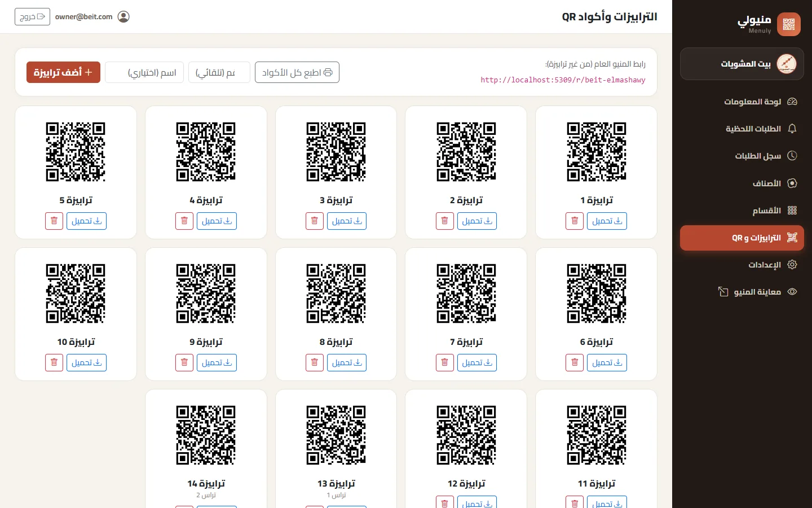Go to الطلبات اللحظية live orders
The width and height of the screenshot is (812, 508).
pyautogui.click(x=742, y=129)
